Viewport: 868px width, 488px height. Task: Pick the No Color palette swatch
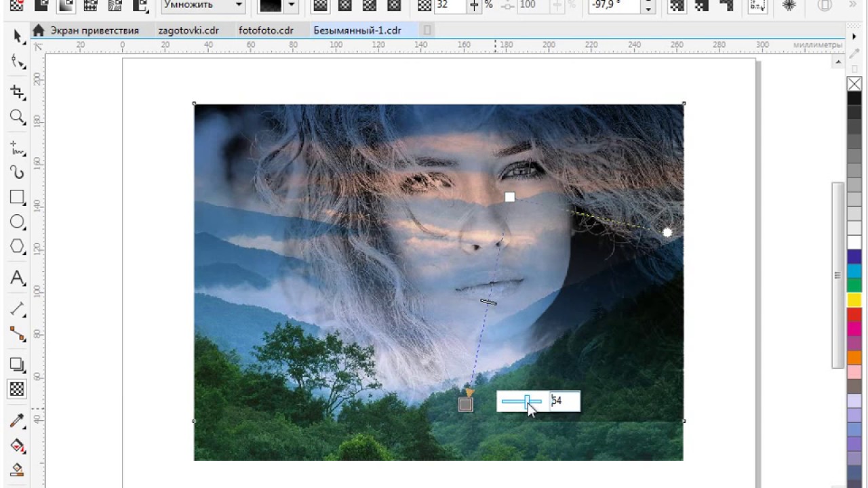coord(854,84)
